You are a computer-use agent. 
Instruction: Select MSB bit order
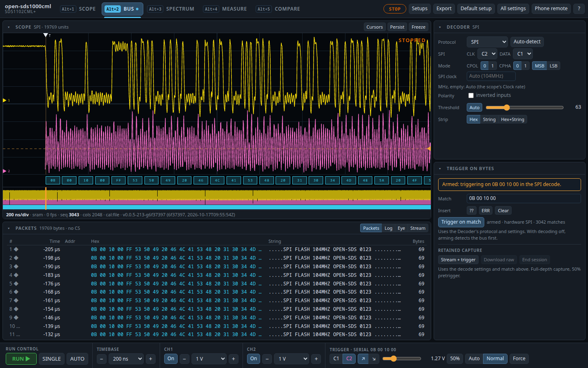(x=539, y=66)
